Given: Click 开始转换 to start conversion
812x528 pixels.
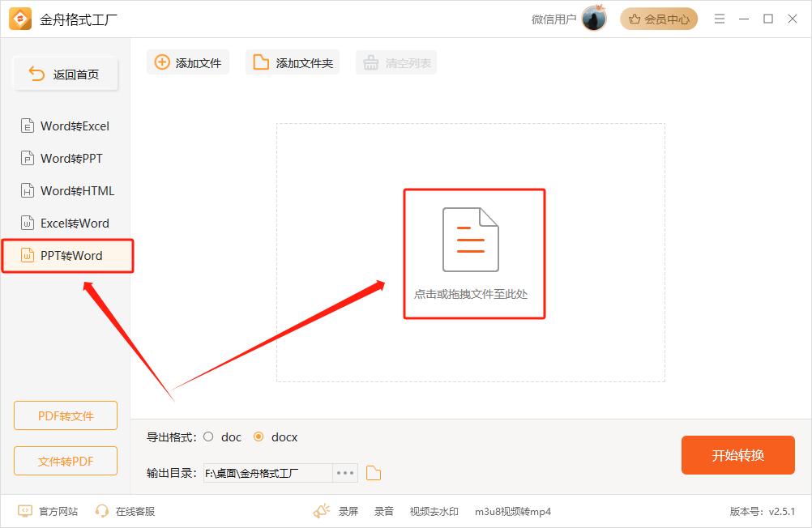Looking at the screenshot, I should click(737, 455).
